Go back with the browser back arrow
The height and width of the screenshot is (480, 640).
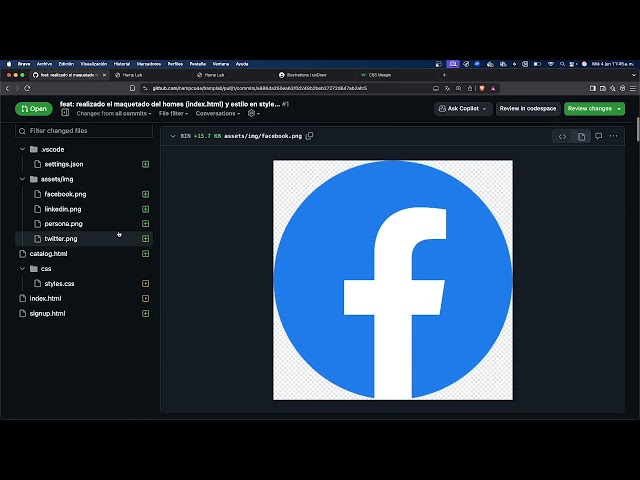pos(7,88)
